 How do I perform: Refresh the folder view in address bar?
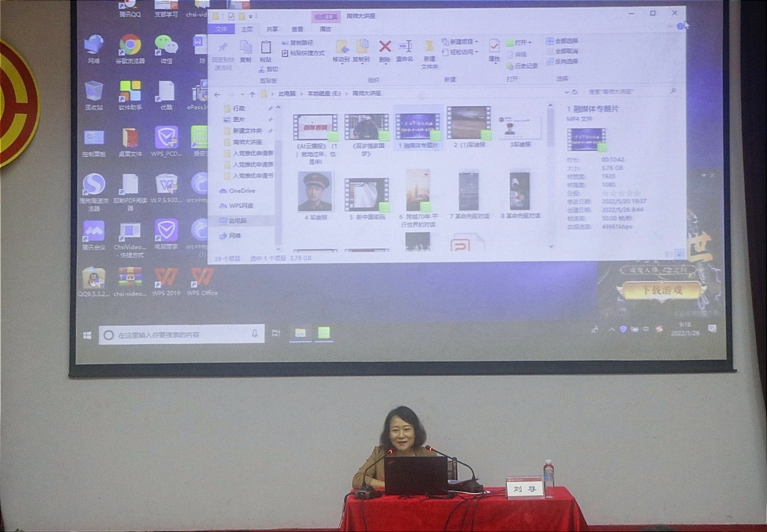coord(574,92)
